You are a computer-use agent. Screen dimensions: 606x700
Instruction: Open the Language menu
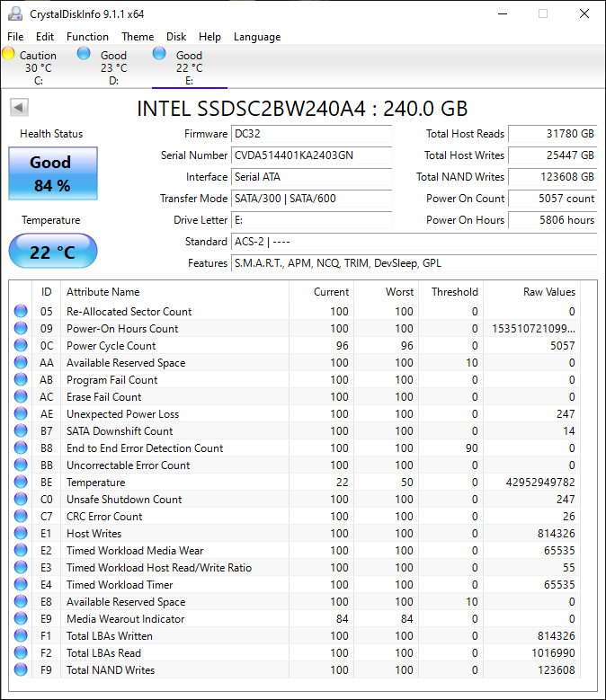pyautogui.click(x=257, y=37)
